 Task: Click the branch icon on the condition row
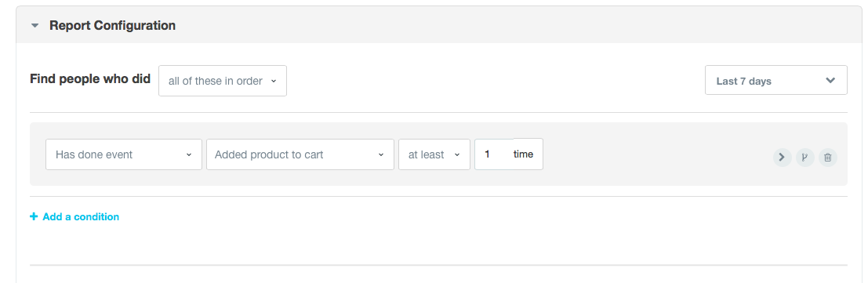(x=805, y=158)
